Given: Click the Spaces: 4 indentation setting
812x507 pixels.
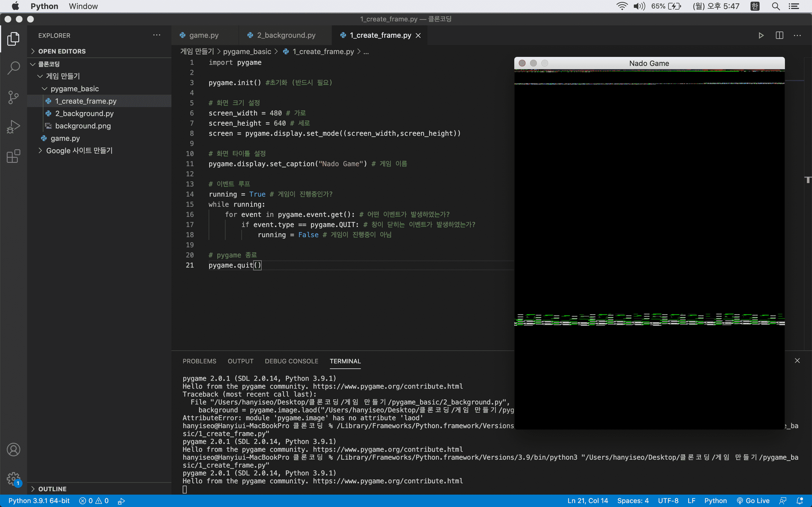Looking at the screenshot, I should (633, 501).
